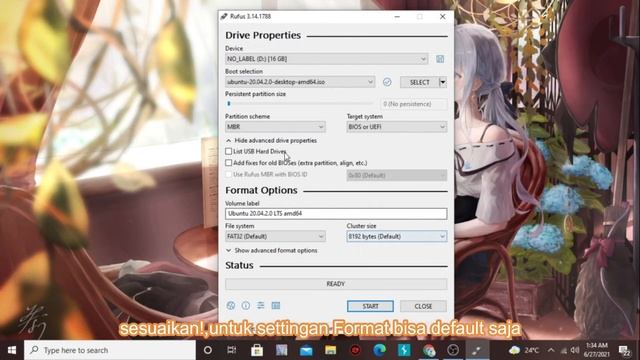This screenshot has width=640, height=360.
Task: Open the Cluster size dropdown
Action: [x=397, y=236]
